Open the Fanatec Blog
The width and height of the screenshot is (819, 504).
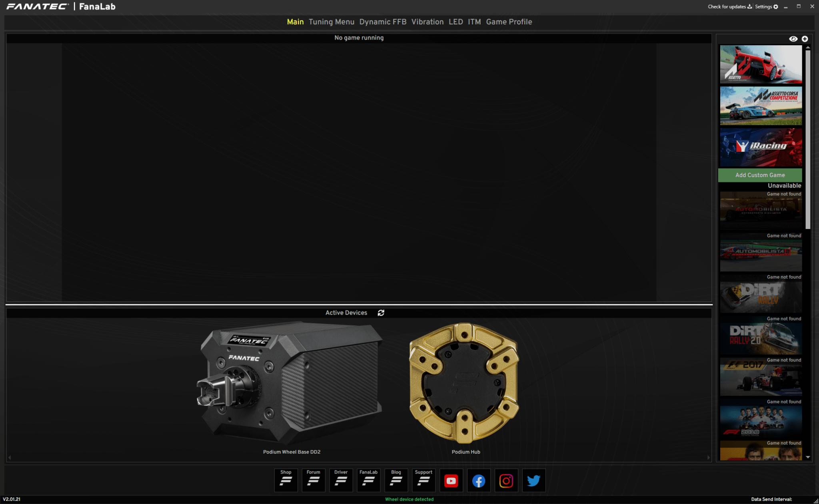coord(396,480)
